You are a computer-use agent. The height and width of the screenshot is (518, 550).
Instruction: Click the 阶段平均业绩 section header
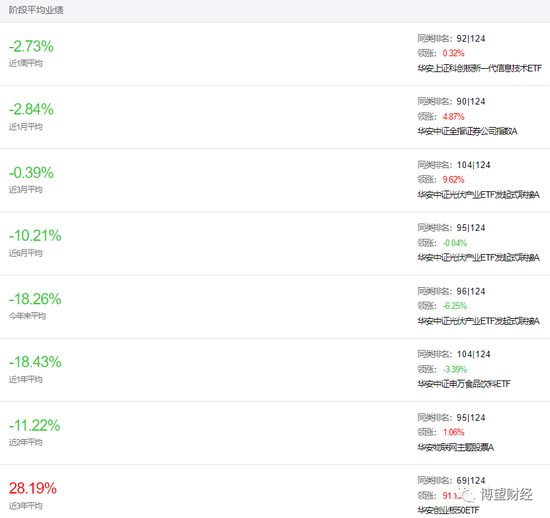click(36, 10)
